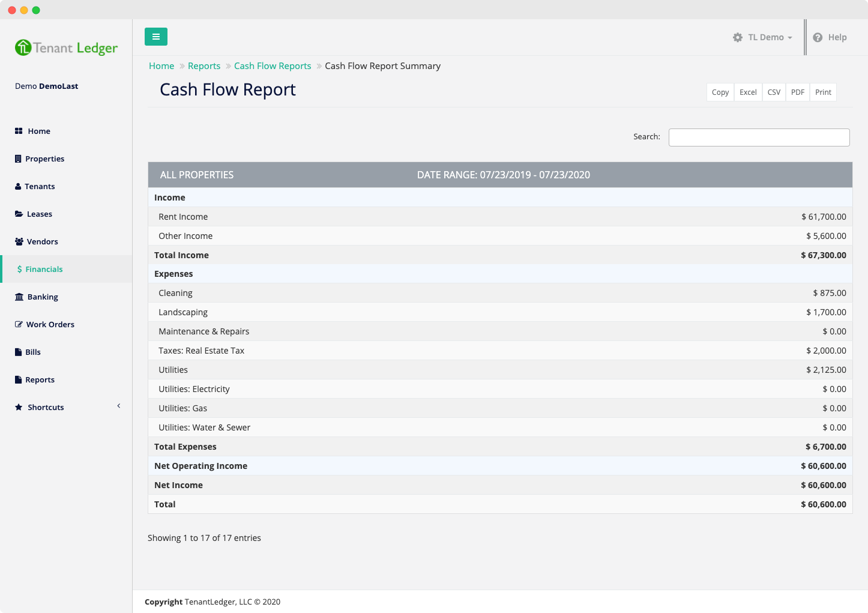Click the Vendors people icon
The image size is (868, 613).
pos(19,242)
